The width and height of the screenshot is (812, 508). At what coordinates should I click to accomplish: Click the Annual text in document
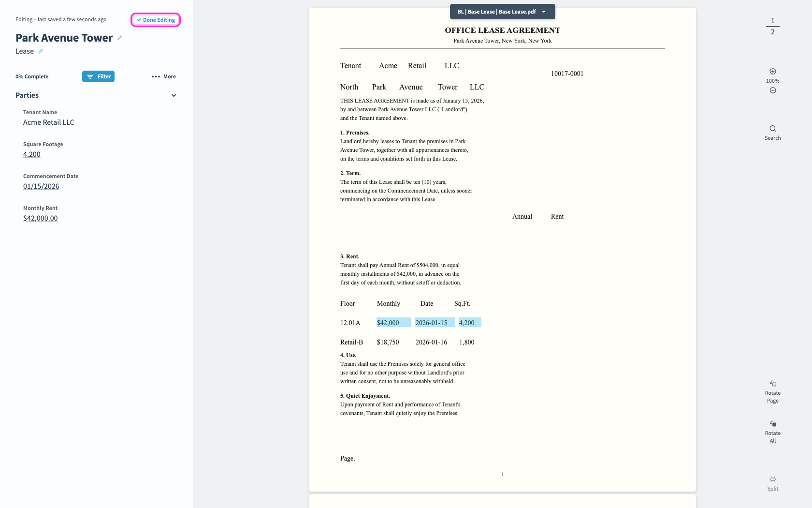click(522, 216)
